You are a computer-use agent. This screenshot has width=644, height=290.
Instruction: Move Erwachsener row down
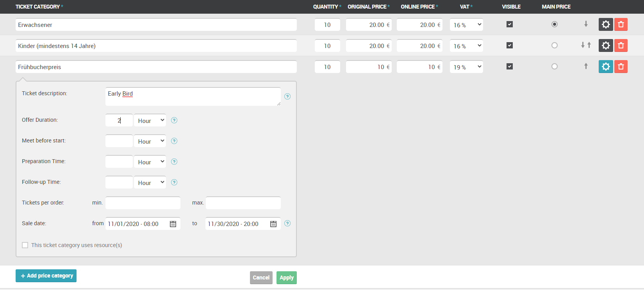[x=586, y=24]
